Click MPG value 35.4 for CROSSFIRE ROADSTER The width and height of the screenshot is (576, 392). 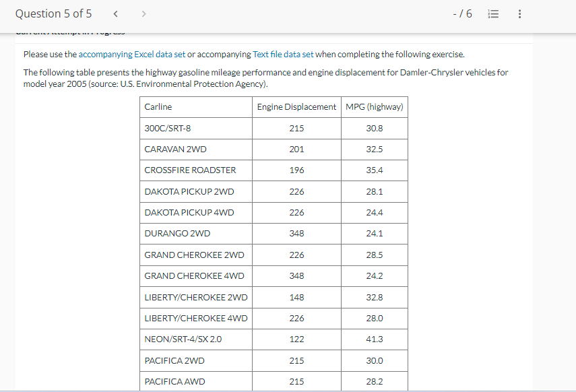(x=375, y=170)
